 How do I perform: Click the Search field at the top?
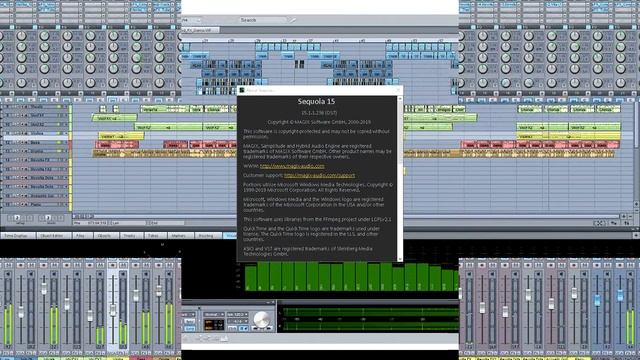[263, 20]
